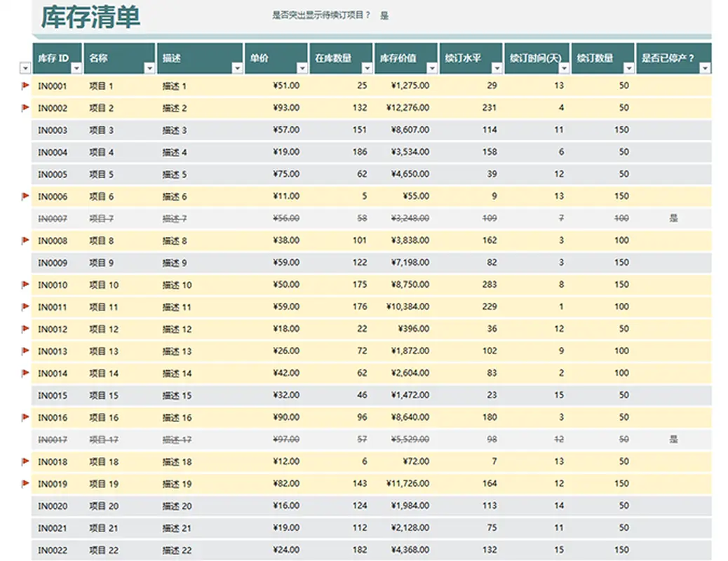728x561 pixels.
Task: Select inventory value ¥1,275.00
Action: tap(410, 86)
